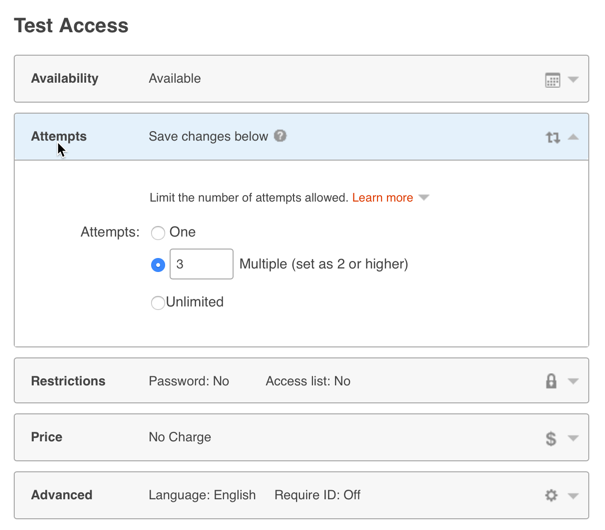Click the calendar icon in Availability row

coord(552,80)
